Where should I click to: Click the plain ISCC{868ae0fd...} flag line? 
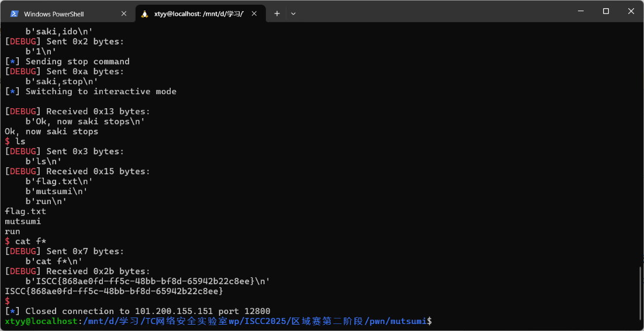point(114,291)
